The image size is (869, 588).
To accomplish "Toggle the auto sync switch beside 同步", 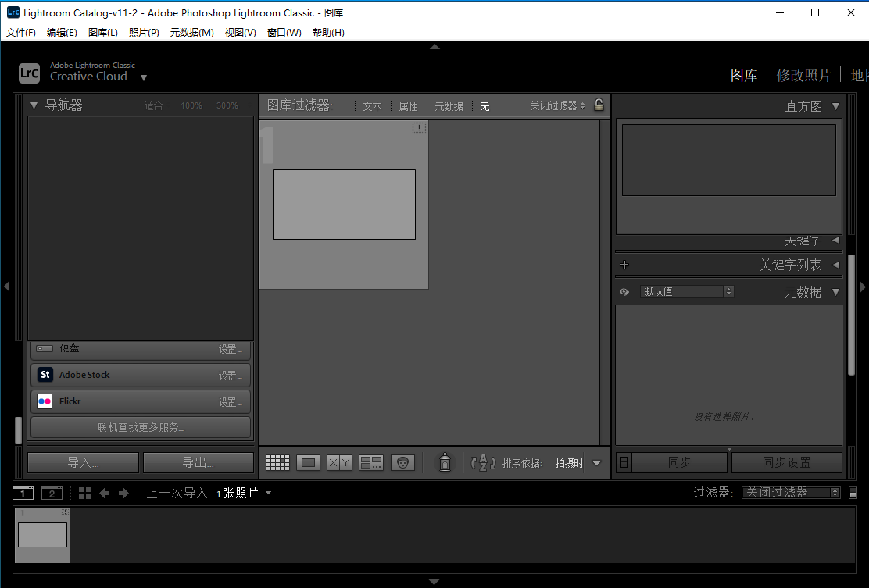I will [x=623, y=463].
